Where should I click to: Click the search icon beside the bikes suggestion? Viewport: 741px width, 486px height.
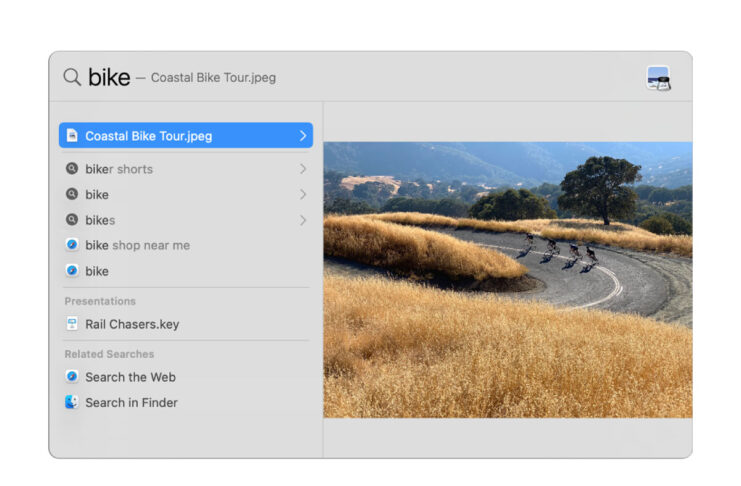coord(72,219)
